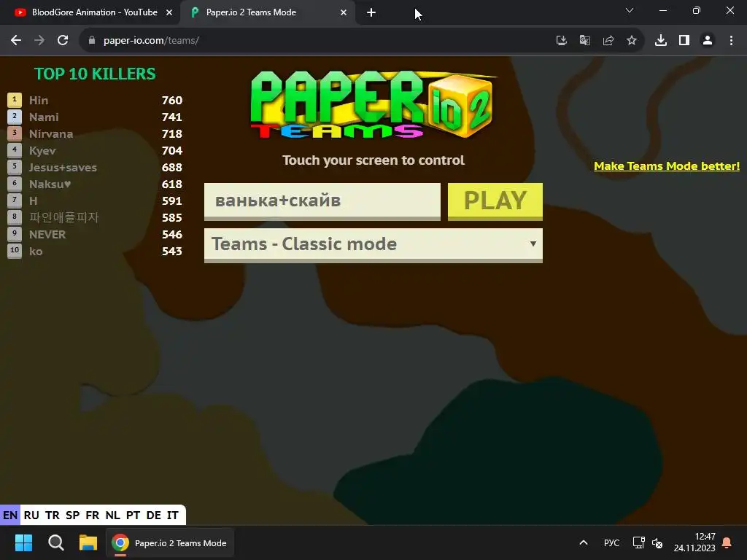Switch language to DE
747x560 pixels.
click(x=153, y=516)
